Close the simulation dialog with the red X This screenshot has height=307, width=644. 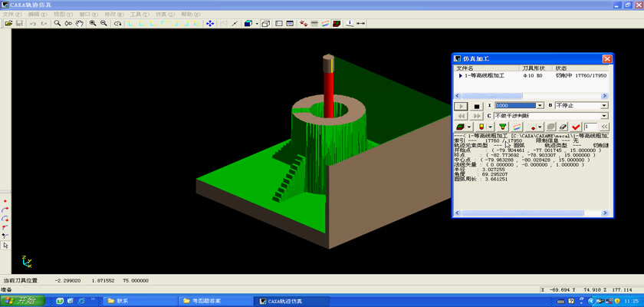607,59
